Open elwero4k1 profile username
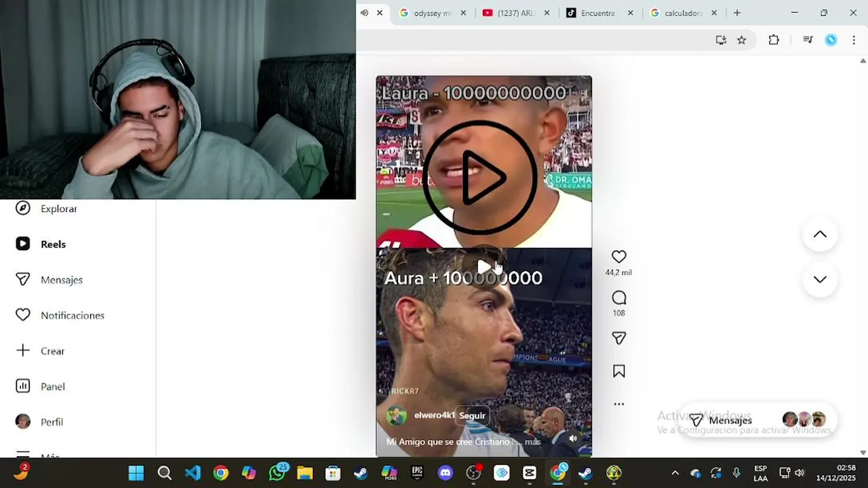Viewport: 868px width, 488px height. (x=435, y=415)
